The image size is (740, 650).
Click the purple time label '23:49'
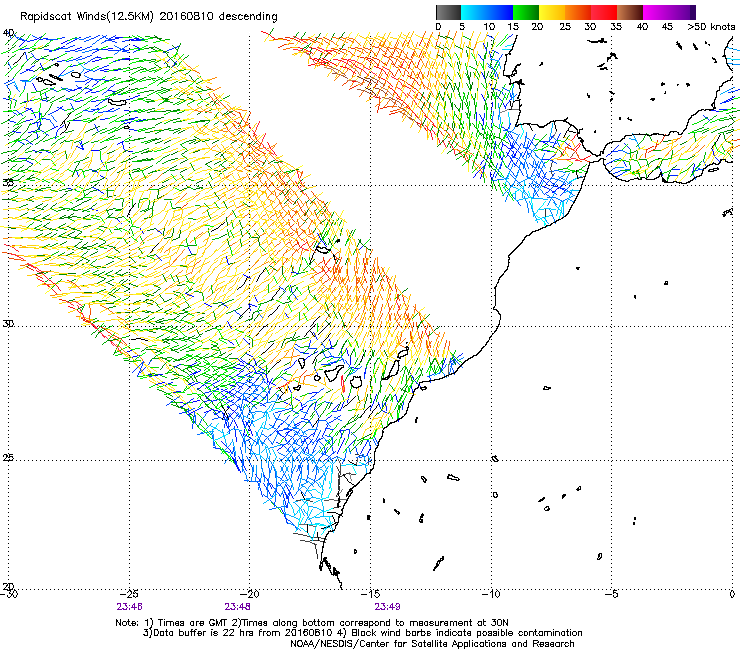[387, 607]
